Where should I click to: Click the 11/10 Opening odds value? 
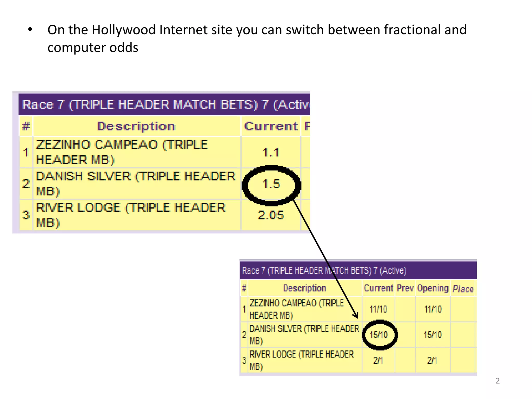(x=433, y=309)
